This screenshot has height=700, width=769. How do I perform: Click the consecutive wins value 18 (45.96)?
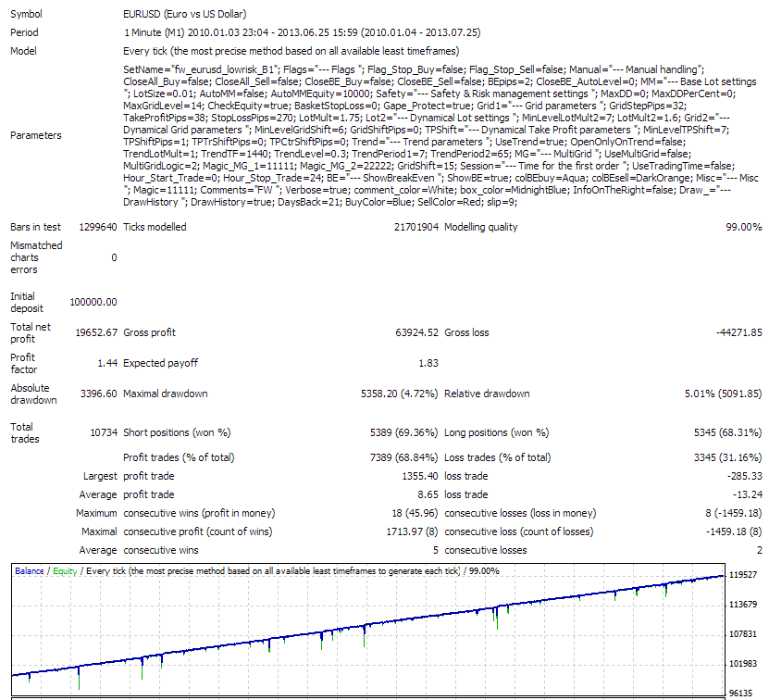[x=415, y=514]
